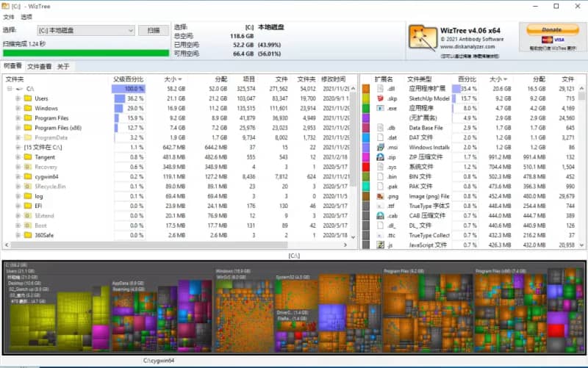
Task: Expand the Program Files folder node
Action: 18,118
